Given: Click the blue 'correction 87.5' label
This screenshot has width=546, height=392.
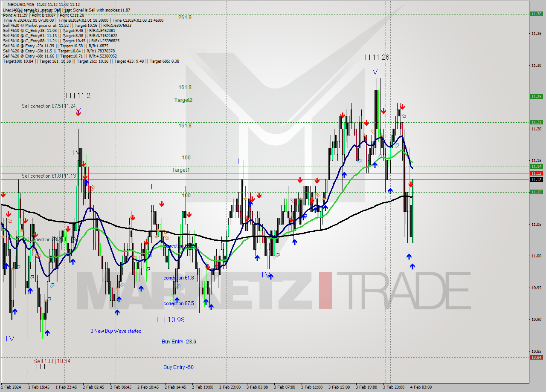Looking at the screenshot, I should click(179, 303).
